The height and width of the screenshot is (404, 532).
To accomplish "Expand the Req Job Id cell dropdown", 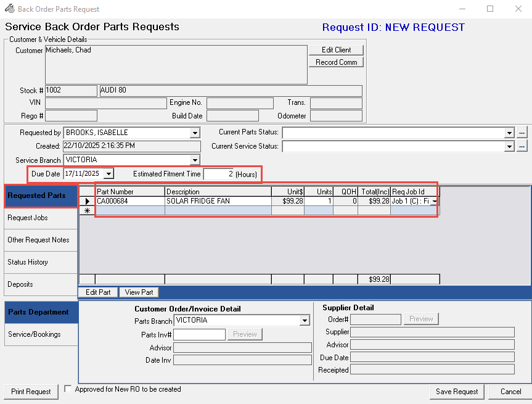I will coord(435,201).
